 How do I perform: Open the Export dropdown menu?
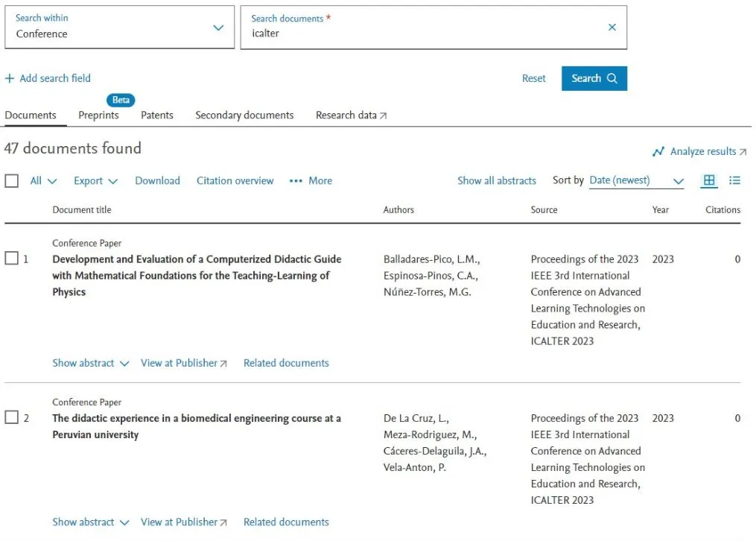[x=95, y=181]
